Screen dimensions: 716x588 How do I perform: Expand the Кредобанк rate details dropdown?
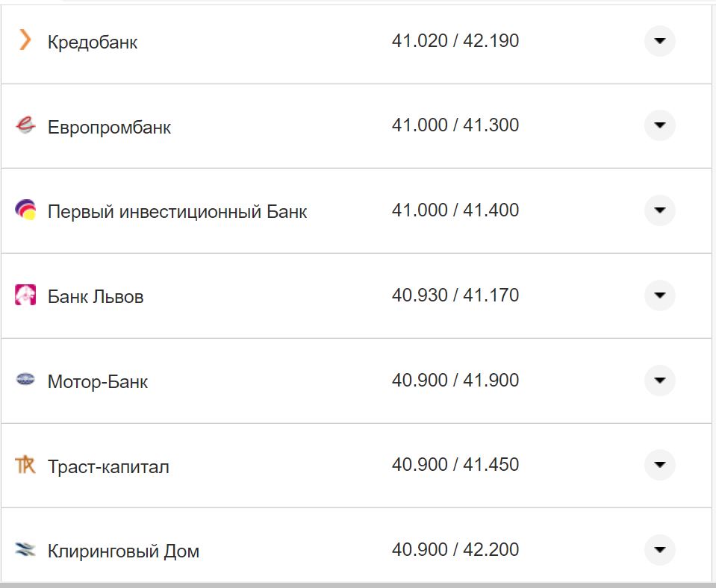pyautogui.click(x=659, y=42)
